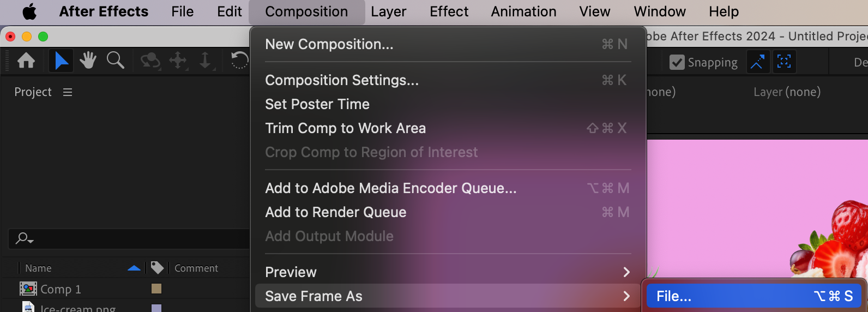Select the Selection arrow tool
The width and height of the screenshot is (868, 312).
[x=61, y=61]
